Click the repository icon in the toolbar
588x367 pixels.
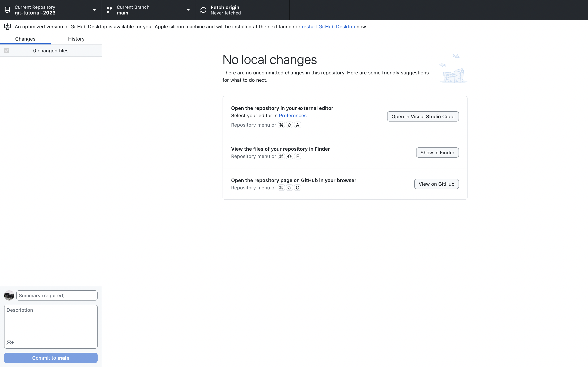click(x=7, y=10)
